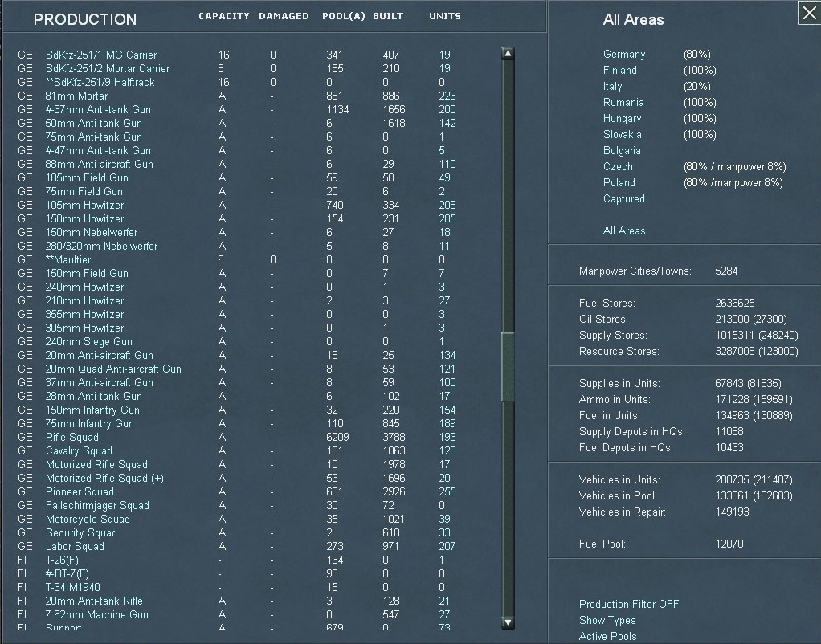
Task: Click the CAPACITY column header
Action: pos(224,16)
